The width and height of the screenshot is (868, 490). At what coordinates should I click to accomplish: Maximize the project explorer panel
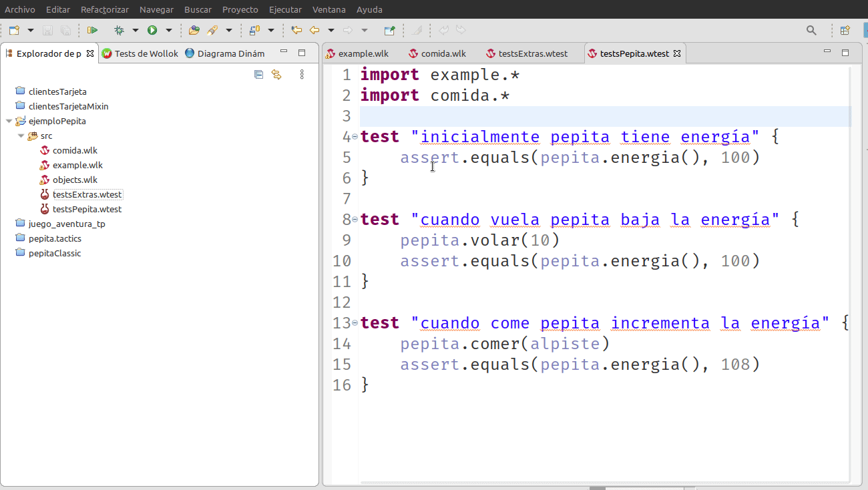302,53
